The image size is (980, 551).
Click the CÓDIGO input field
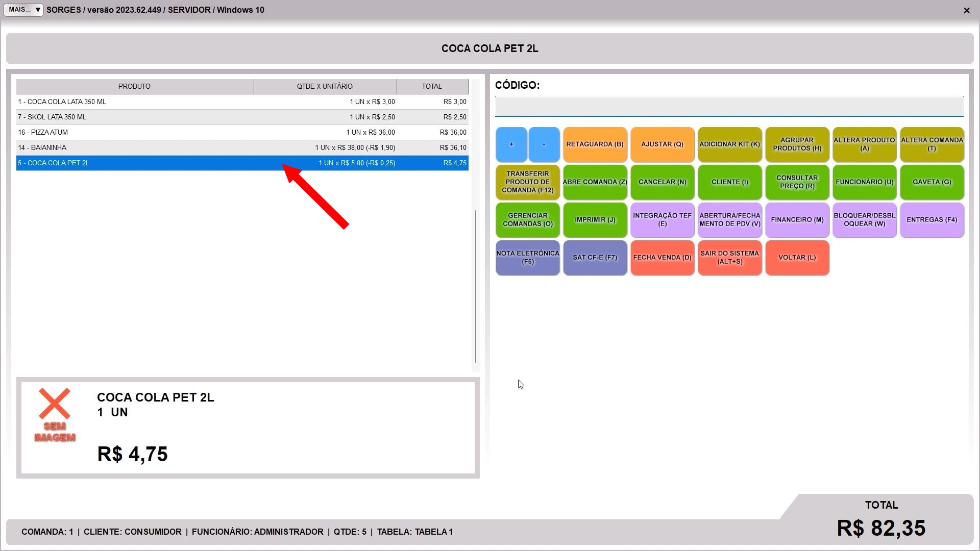[729, 107]
